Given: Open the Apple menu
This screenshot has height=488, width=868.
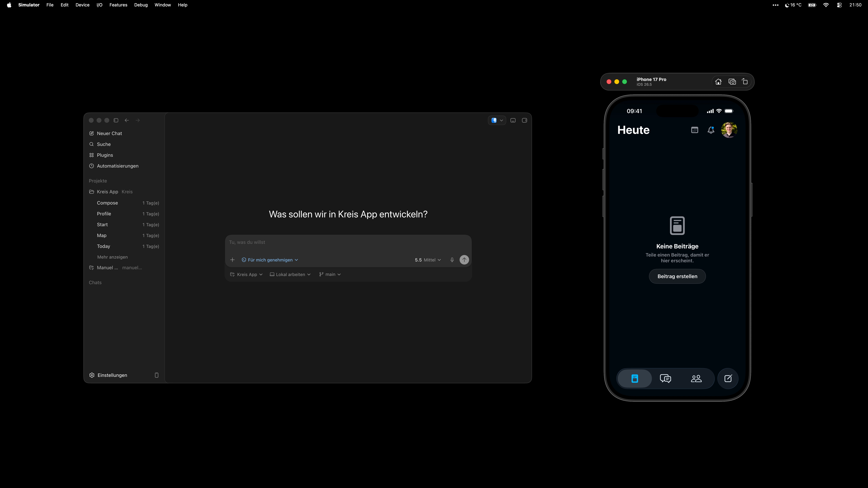Looking at the screenshot, I should pyautogui.click(x=9, y=5).
